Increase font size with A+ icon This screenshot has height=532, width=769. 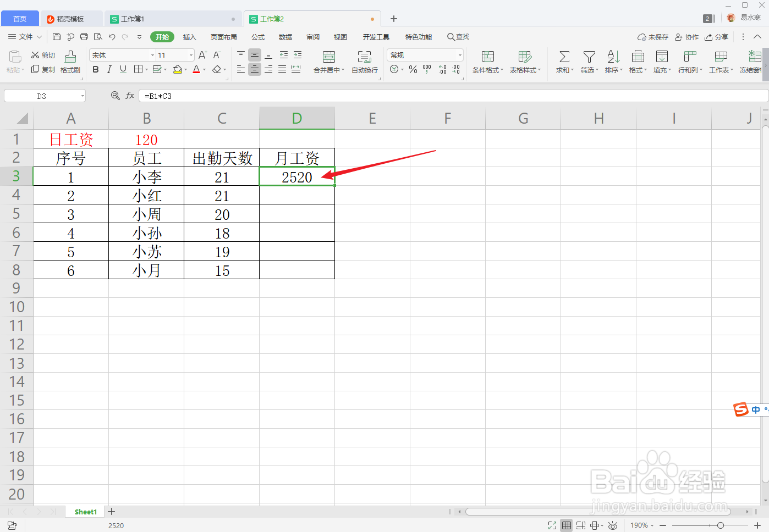point(202,55)
